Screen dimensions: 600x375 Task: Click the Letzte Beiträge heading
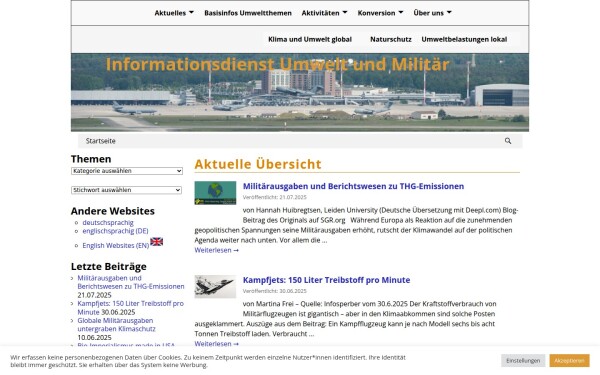109,266
